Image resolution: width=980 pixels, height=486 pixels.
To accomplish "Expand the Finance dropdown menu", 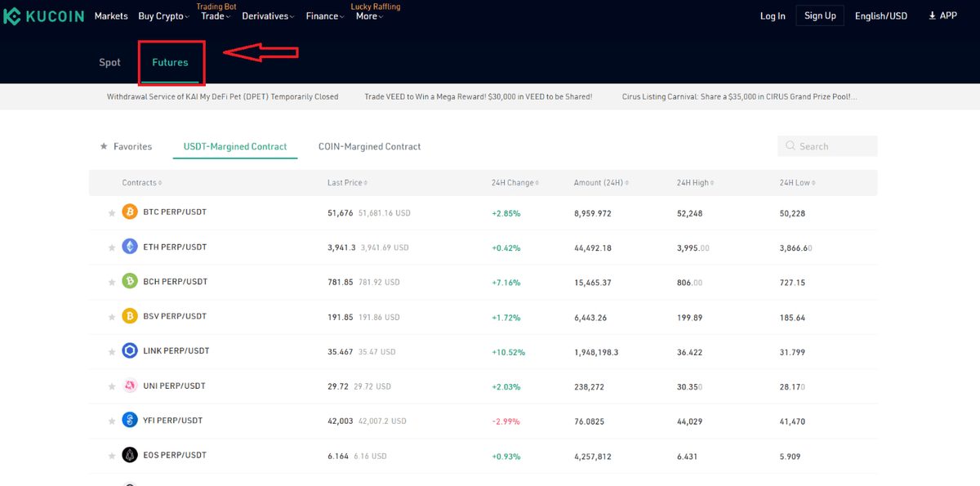I will [x=325, y=16].
